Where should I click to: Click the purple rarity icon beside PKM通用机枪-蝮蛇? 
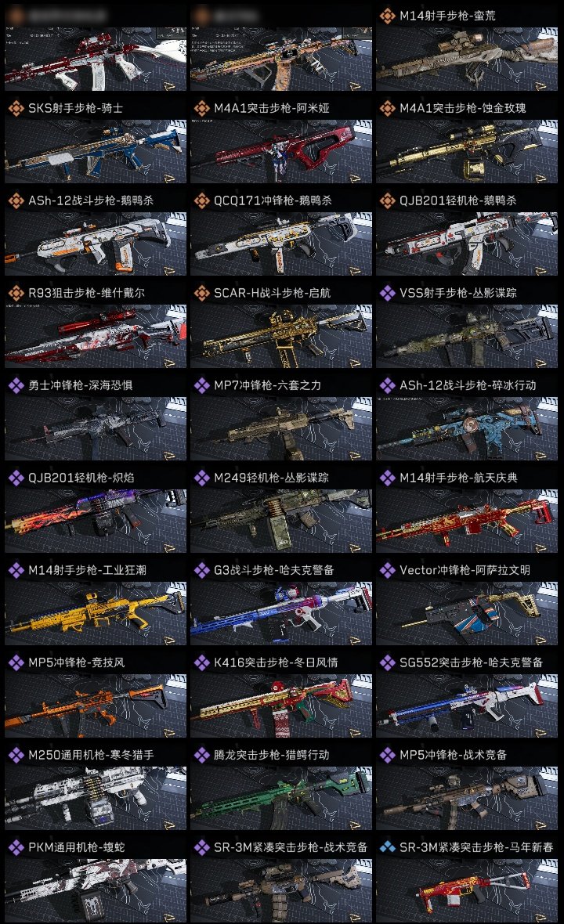[x=16, y=847]
